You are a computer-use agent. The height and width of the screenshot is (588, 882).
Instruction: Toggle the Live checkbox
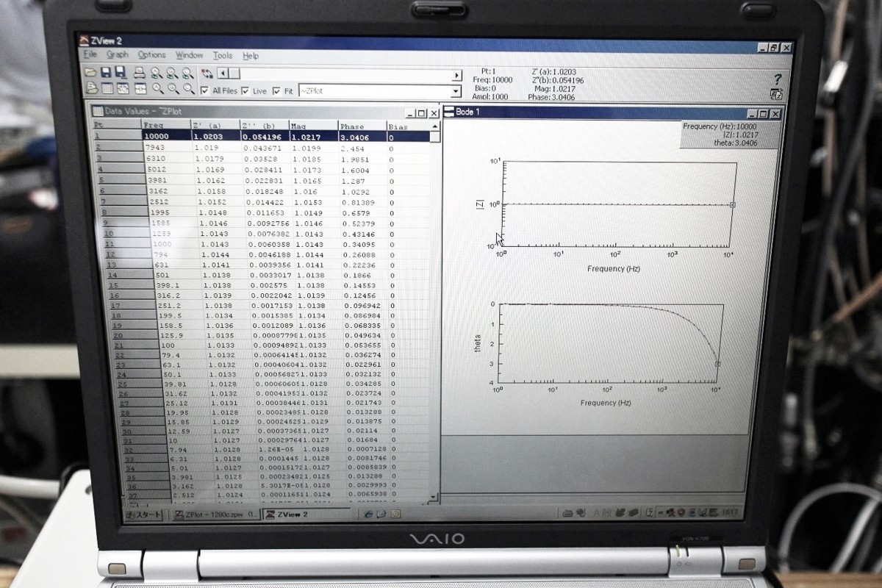click(245, 91)
